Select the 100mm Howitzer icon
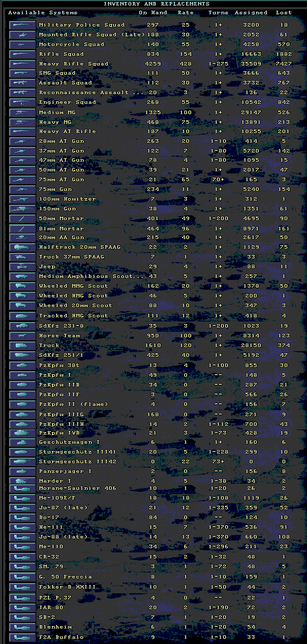Screen dimensions: 307x644 (x=23, y=199)
